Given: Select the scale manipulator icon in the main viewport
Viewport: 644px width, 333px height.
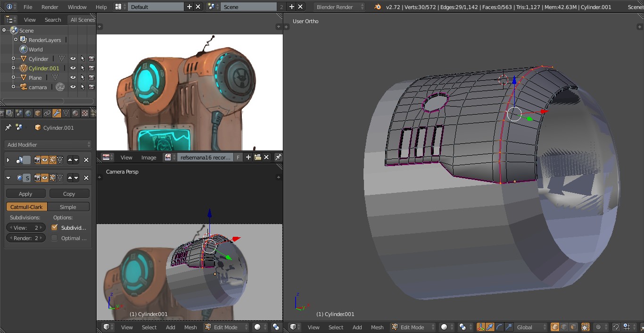Looking at the screenshot, I should (x=509, y=327).
